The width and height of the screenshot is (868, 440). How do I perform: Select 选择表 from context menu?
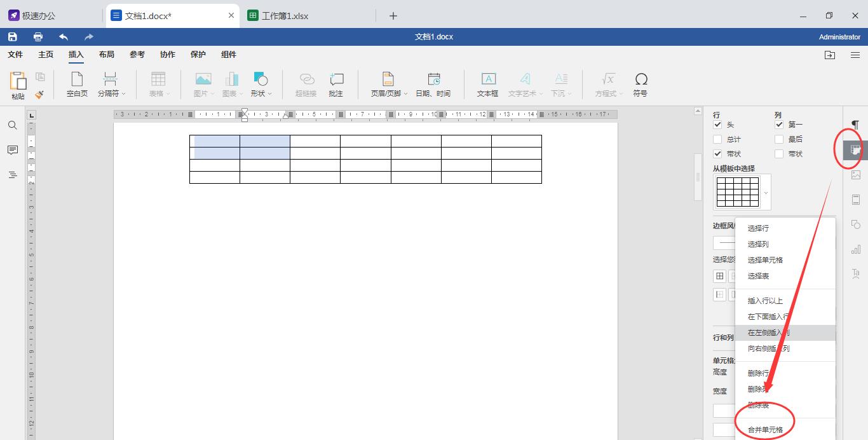click(758, 276)
